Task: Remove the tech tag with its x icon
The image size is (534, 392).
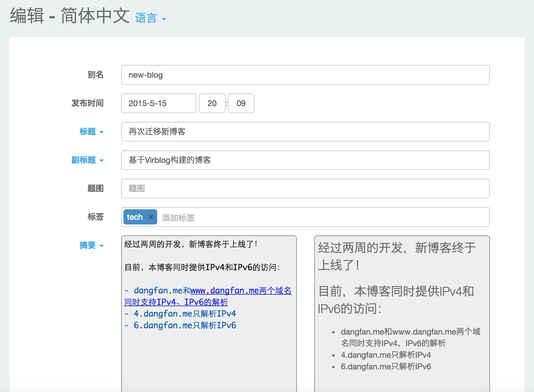Action: tap(150, 217)
